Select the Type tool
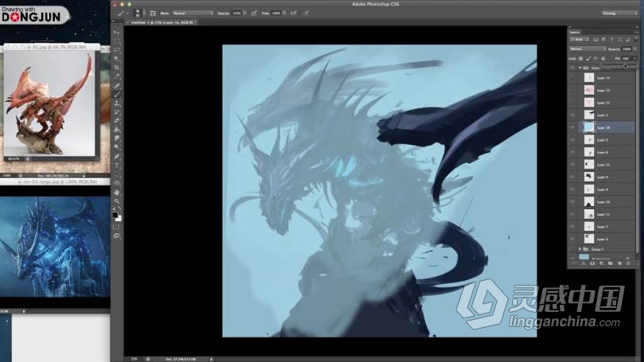Viewport: 644px width, 362px height. pyautogui.click(x=117, y=165)
